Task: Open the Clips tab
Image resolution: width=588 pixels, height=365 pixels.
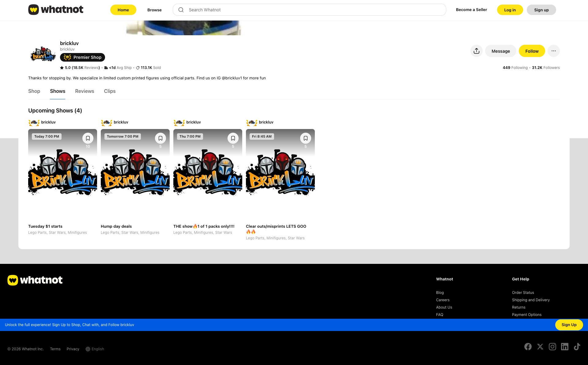Action: (110, 91)
